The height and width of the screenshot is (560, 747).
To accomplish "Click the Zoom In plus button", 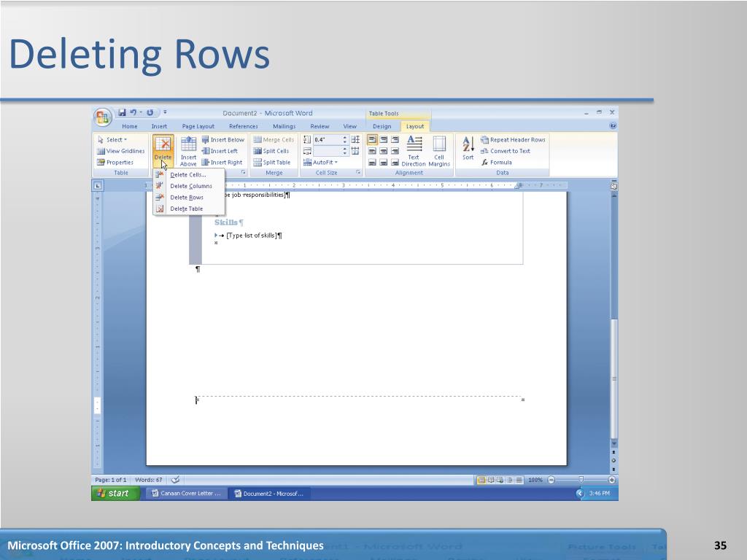I will pos(612,480).
